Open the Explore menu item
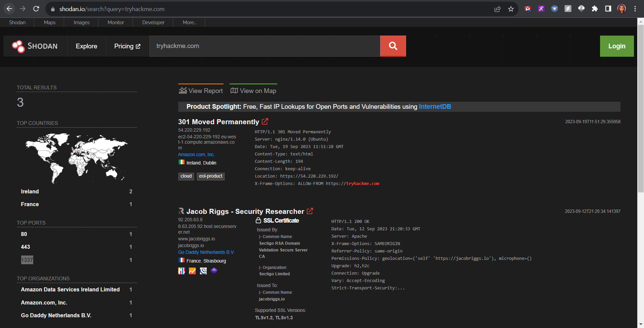This screenshot has height=328, width=644. pyautogui.click(x=86, y=46)
